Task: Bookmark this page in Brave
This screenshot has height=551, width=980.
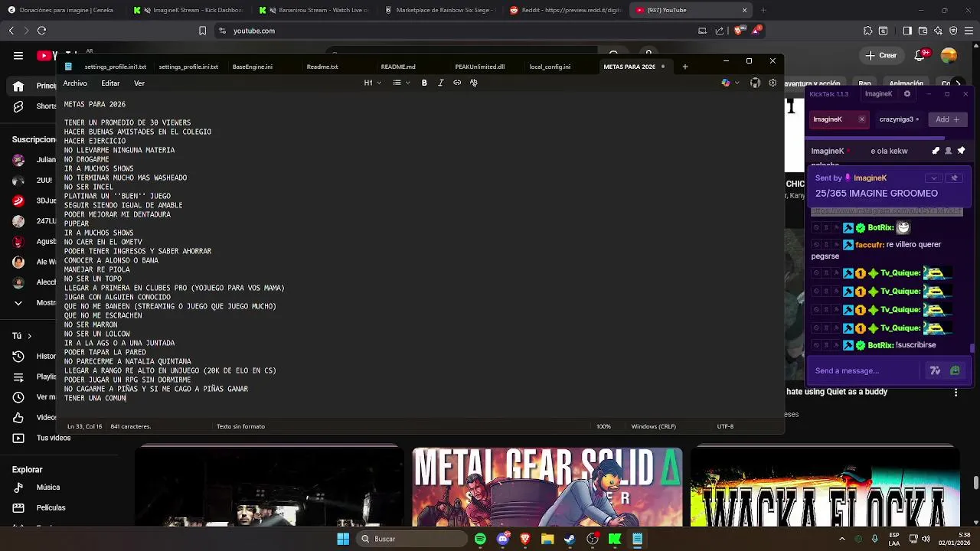Action: [x=202, y=31]
